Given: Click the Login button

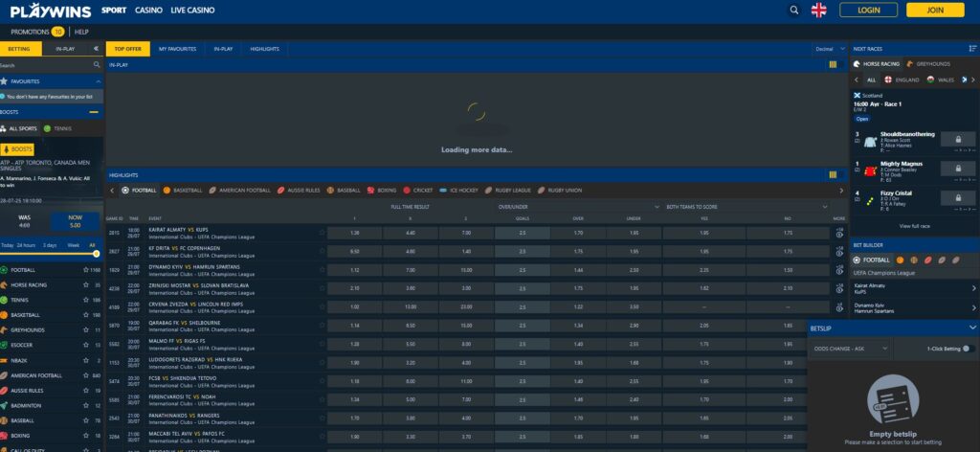Looking at the screenshot, I should click(869, 10).
